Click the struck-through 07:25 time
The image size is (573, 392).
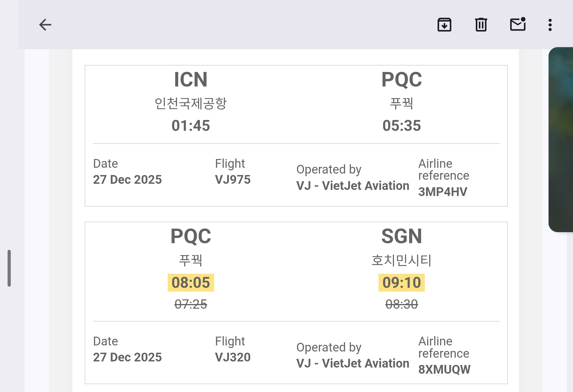191,304
